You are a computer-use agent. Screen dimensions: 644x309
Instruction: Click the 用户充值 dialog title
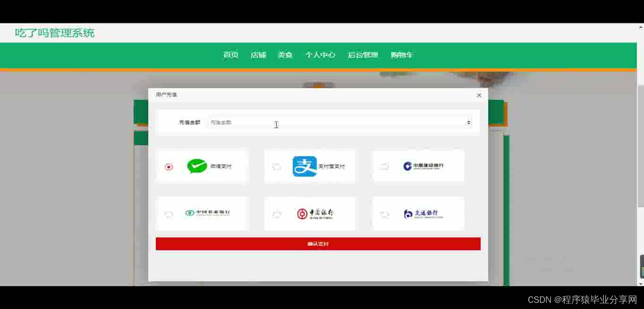tap(166, 94)
